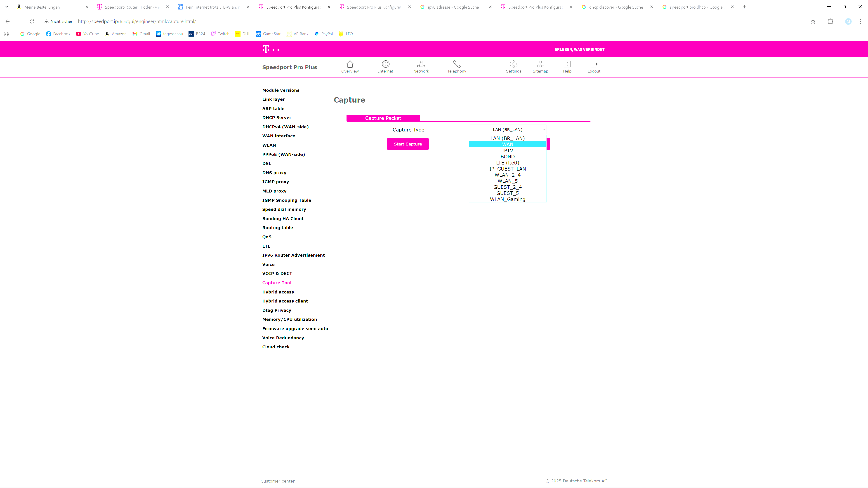Image resolution: width=868 pixels, height=488 pixels.
Task: Click the browser address bar URL
Action: [137, 21]
